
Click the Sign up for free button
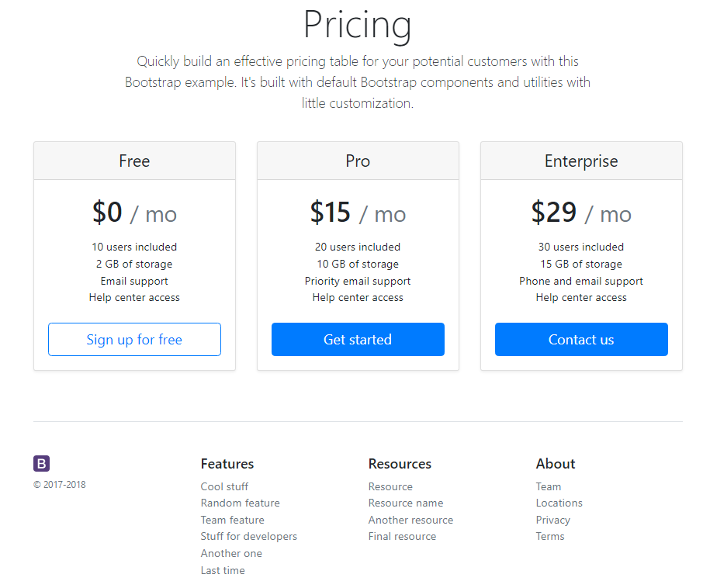pos(134,340)
